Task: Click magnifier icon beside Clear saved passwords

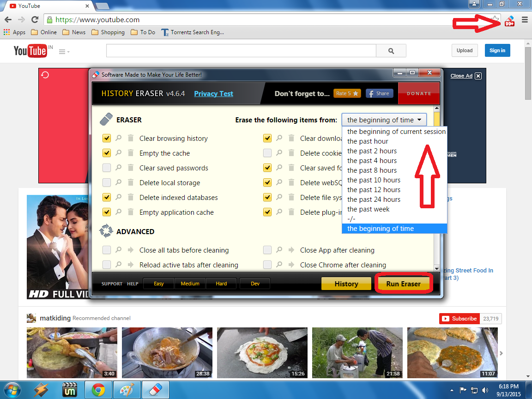Action: [118, 168]
